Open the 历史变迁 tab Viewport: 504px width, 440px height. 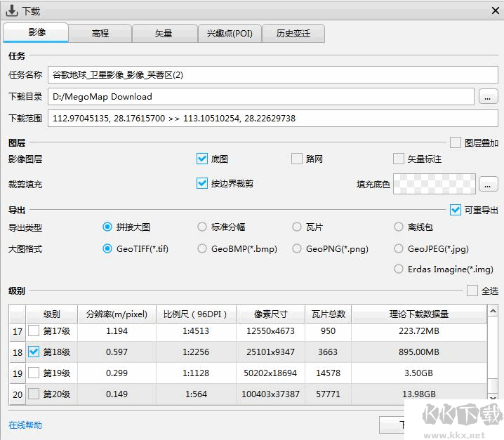tap(293, 33)
